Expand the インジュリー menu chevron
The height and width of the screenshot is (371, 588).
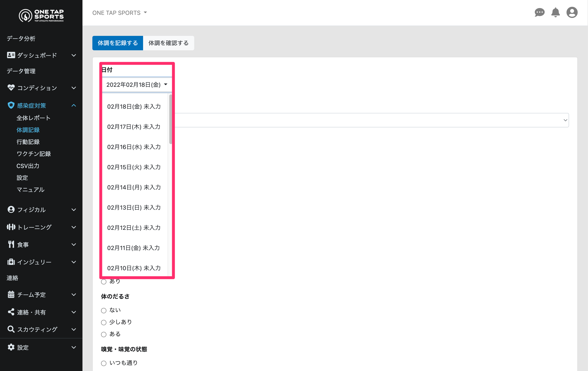click(74, 262)
